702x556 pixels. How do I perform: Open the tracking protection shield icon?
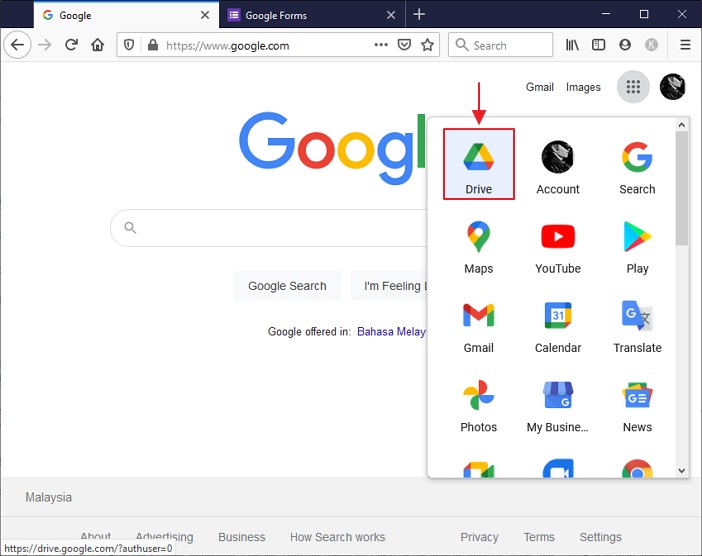(129, 45)
